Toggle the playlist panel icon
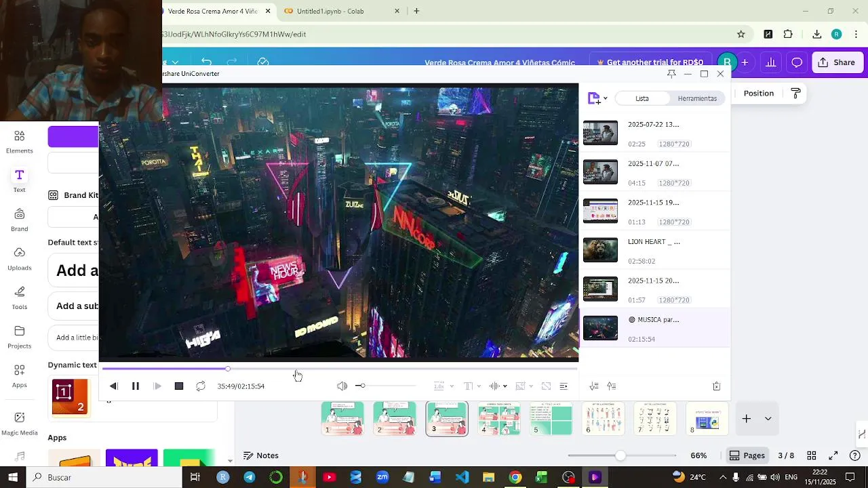Image resolution: width=868 pixels, height=488 pixels. click(564, 386)
